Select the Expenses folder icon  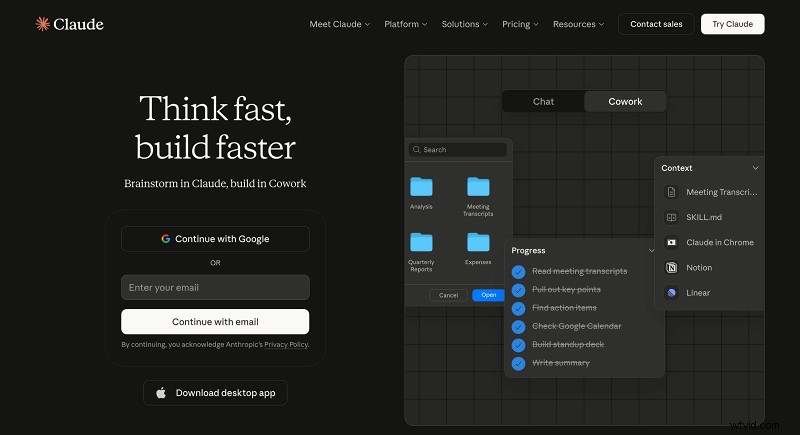point(478,241)
